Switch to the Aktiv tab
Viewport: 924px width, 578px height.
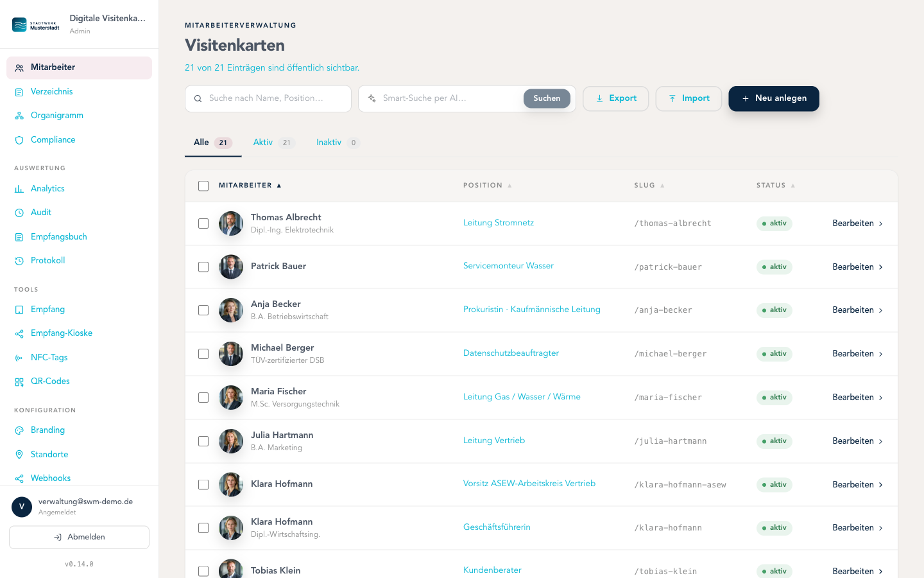(274, 143)
